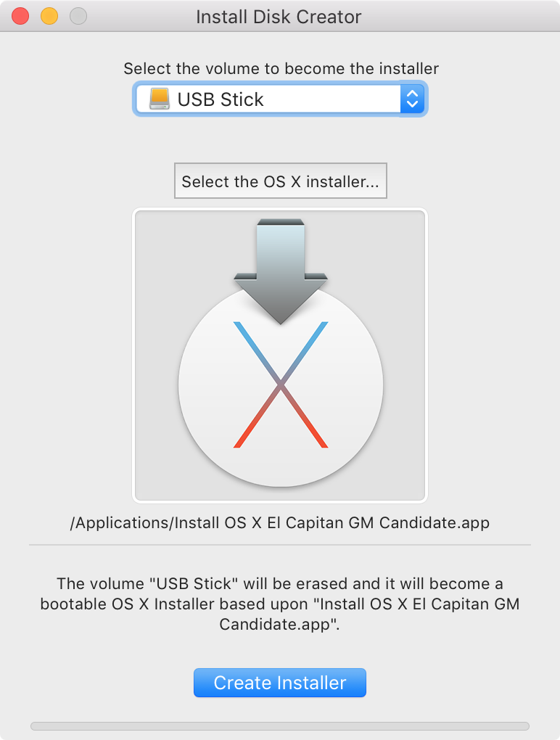Click the horizontal separator line
560x740 pixels.
coord(280,545)
